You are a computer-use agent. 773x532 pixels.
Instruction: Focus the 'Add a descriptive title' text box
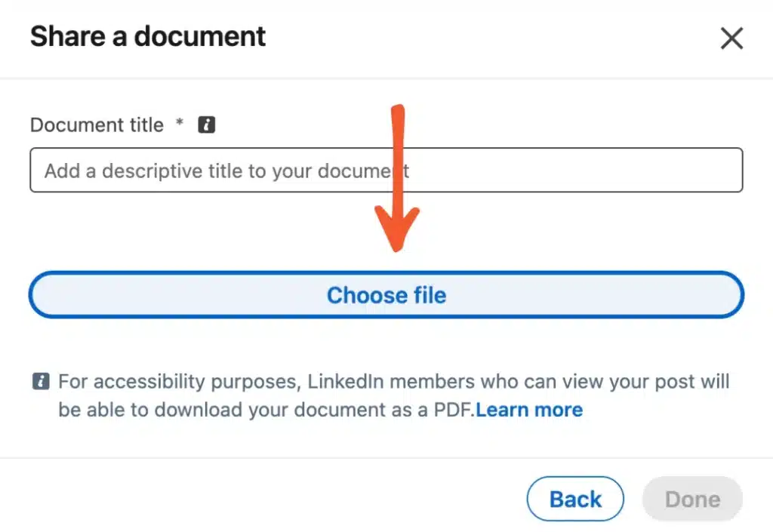tap(386, 170)
